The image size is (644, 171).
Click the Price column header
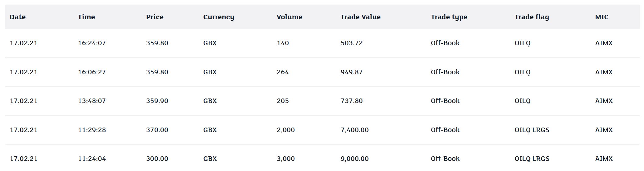(155, 17)
